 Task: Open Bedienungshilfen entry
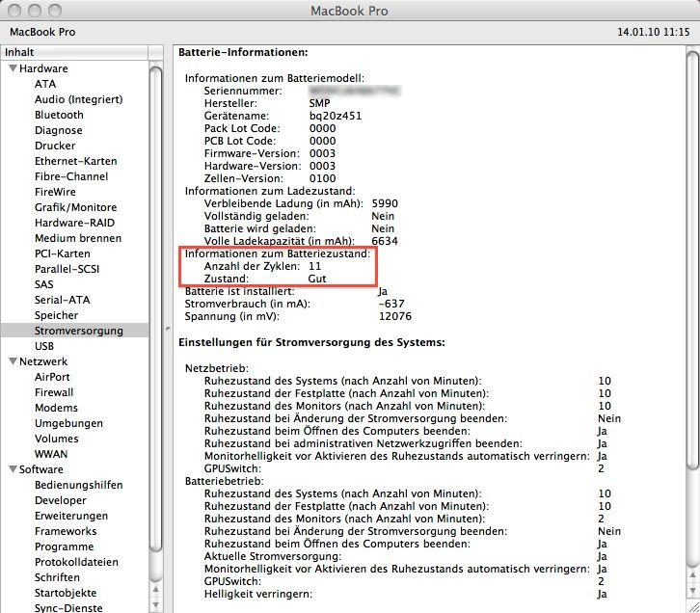[x=78, y=485]
